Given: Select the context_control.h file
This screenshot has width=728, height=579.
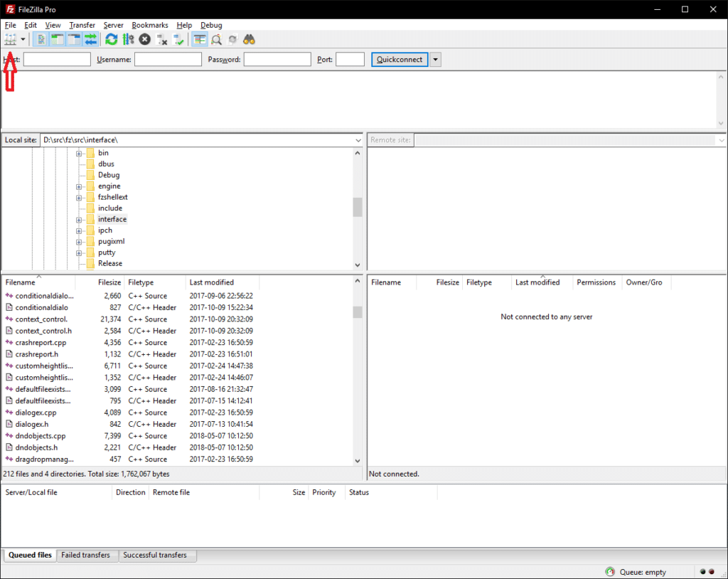Looking at the screenshot, I should [43, 331].
